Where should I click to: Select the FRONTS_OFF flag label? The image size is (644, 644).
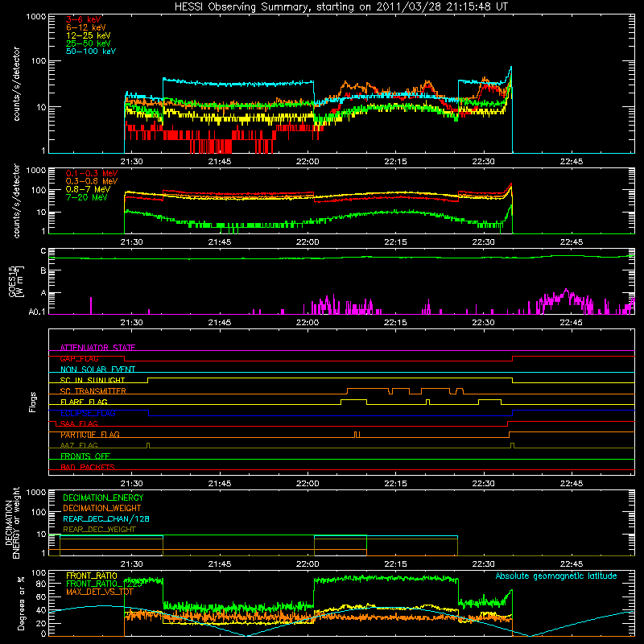[x=85, y=456]
